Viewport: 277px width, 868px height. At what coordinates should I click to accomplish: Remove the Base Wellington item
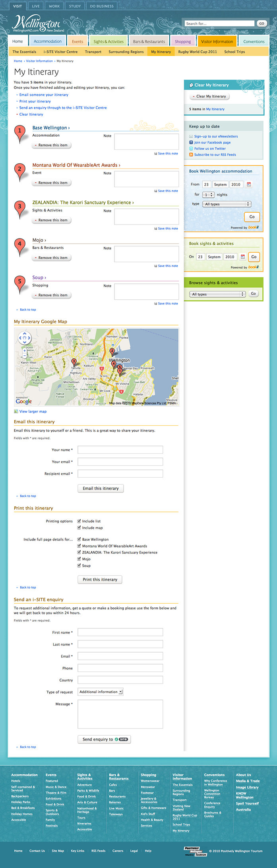pyautogui.click(x=52, y=145)
